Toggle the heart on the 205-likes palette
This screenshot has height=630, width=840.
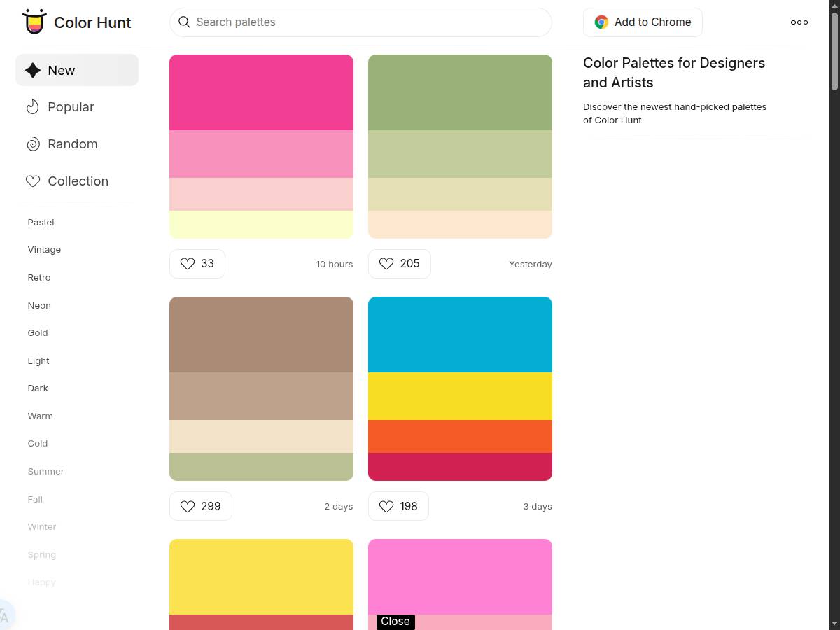386,264
